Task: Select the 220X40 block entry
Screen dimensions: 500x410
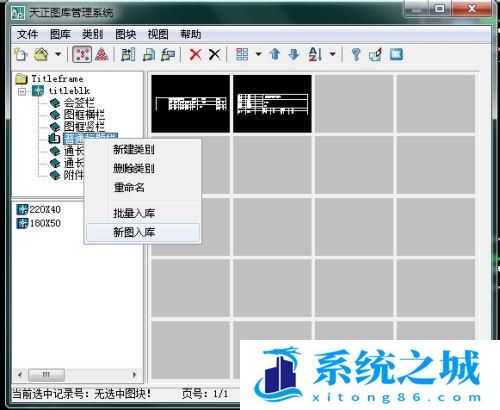Action: pyautogui.click(x=45, y=210)
